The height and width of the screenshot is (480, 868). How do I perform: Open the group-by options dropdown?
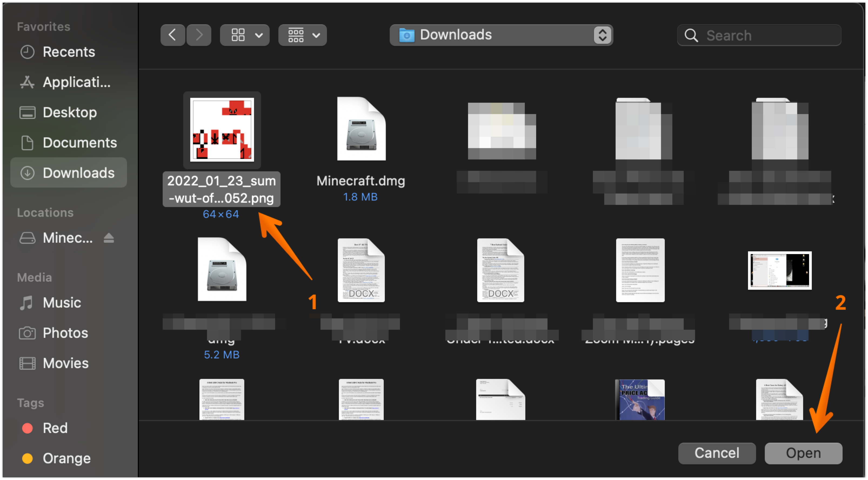[x=302, y=35]
